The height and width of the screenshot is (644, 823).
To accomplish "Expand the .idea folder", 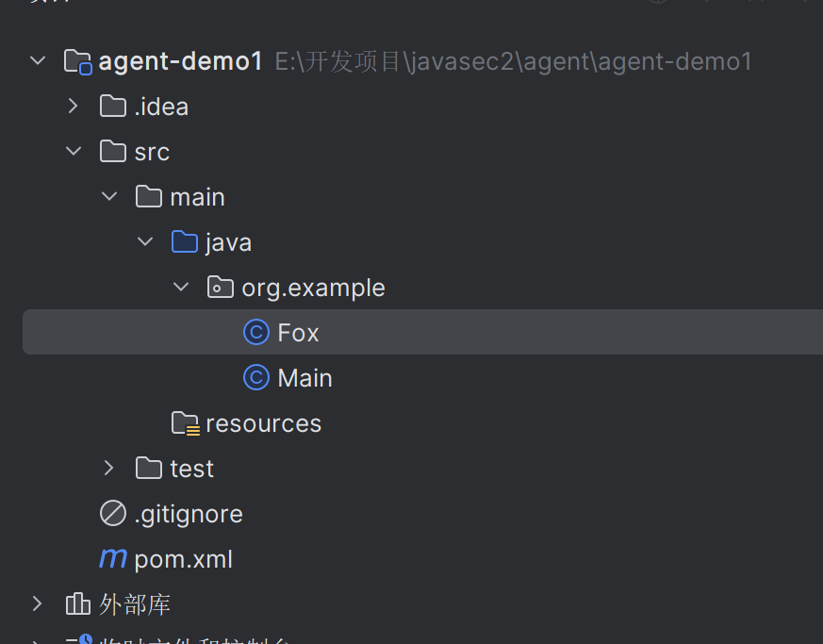I will (74, 107).
